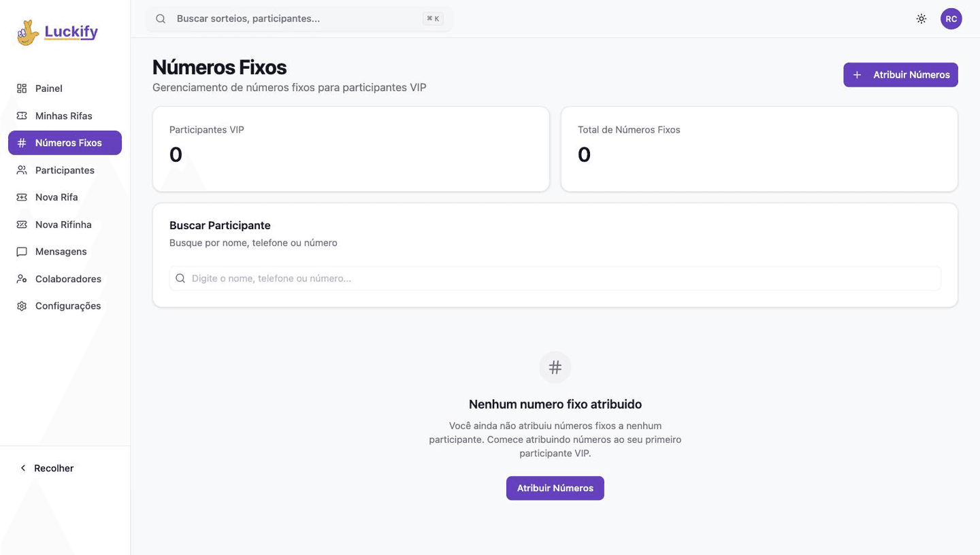
Task: Click the Nenhum numero fixo atribuido text
Action: [555, 404]
